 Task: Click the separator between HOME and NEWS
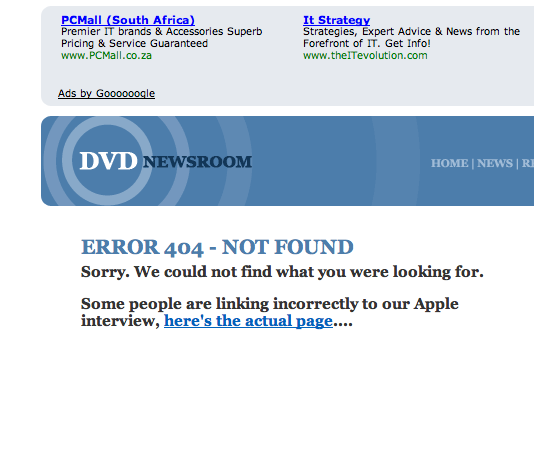[x=473, y=163]
